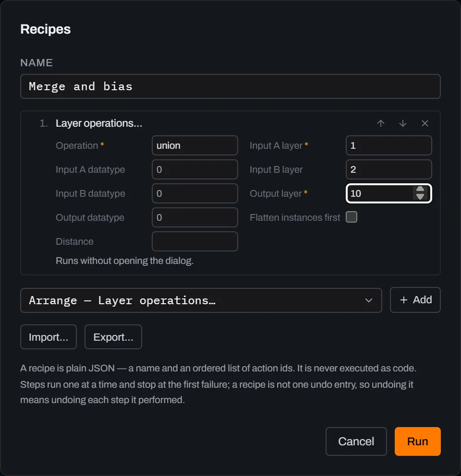The height and width of the screenshot is (476, 461).
Task: Decrement the Output layer stepper
Action: click(420, 197)
